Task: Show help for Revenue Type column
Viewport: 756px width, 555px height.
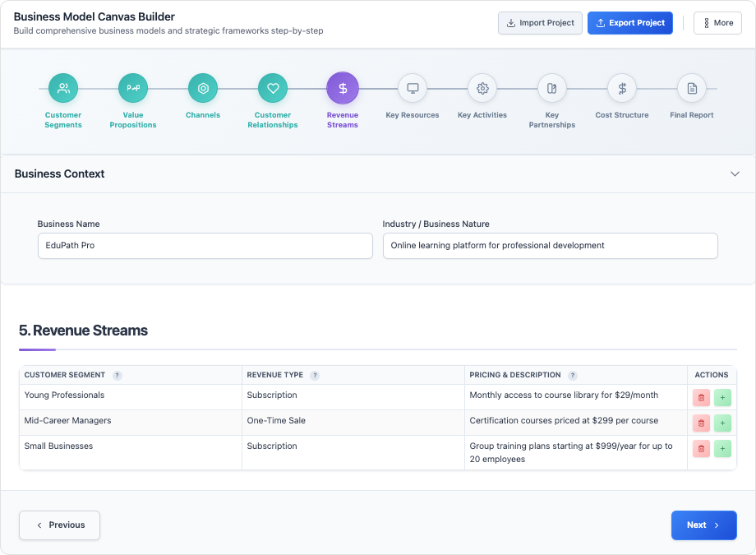Action: click(315, 376)
